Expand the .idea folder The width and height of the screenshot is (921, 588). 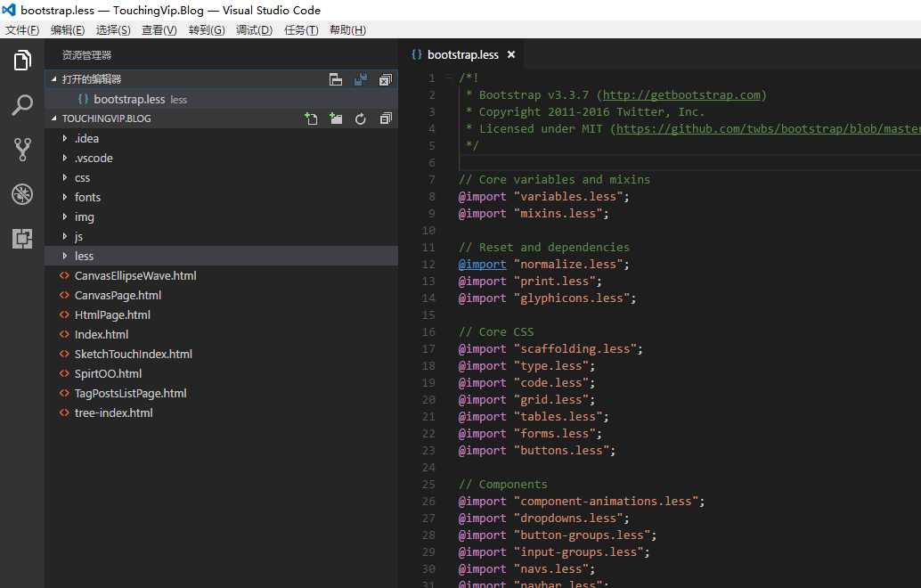65,138
